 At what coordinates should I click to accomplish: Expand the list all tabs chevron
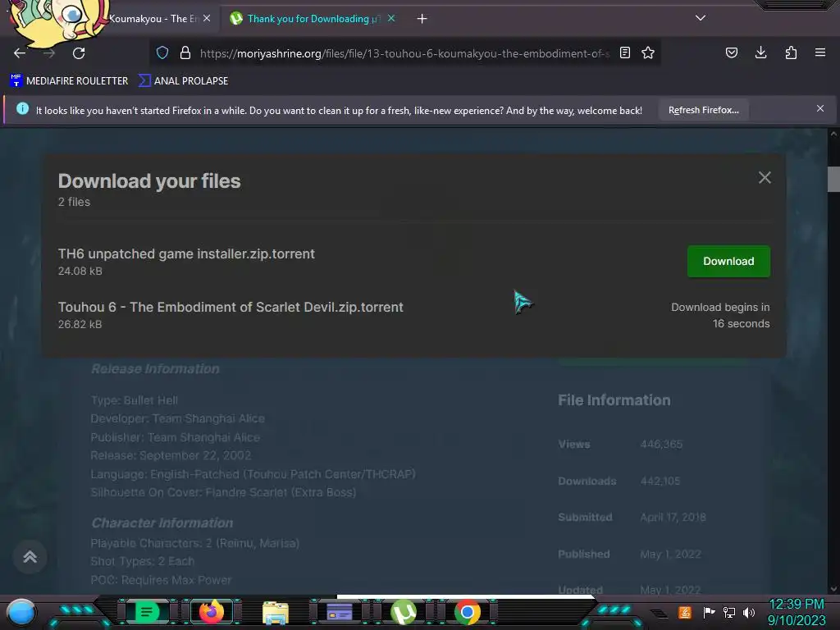click(701, 18)
